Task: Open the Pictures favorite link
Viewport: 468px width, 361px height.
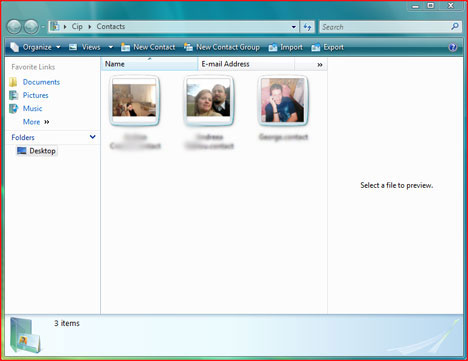Action: 35,95
